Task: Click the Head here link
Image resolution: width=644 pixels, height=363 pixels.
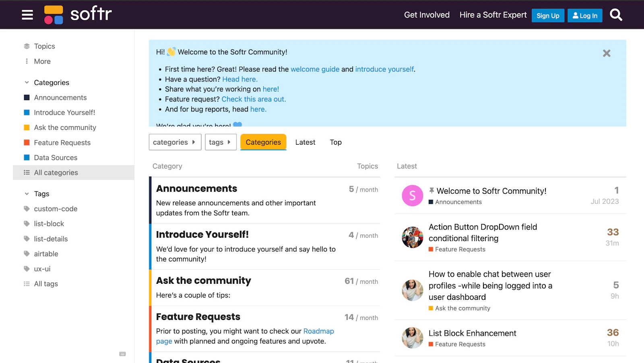Action: point(240,79)
